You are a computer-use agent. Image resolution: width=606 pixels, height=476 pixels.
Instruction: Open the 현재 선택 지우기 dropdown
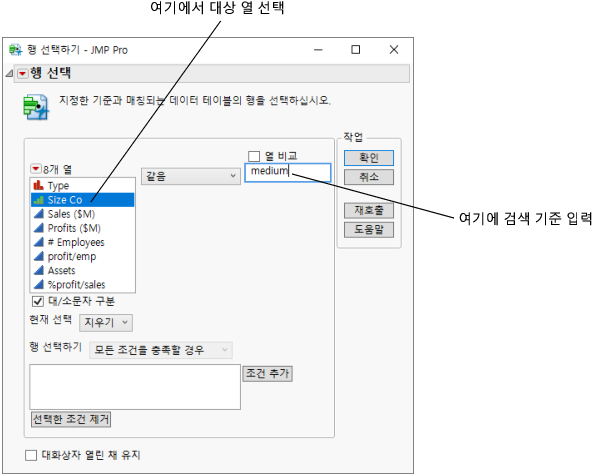[x=106, y=323]
